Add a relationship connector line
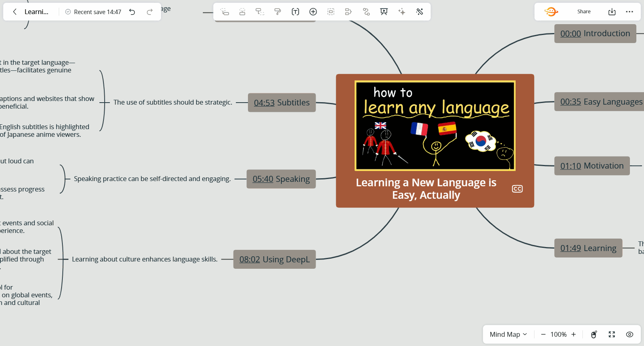644x346 pixels. pyautogui.click(x=366, y=12)
